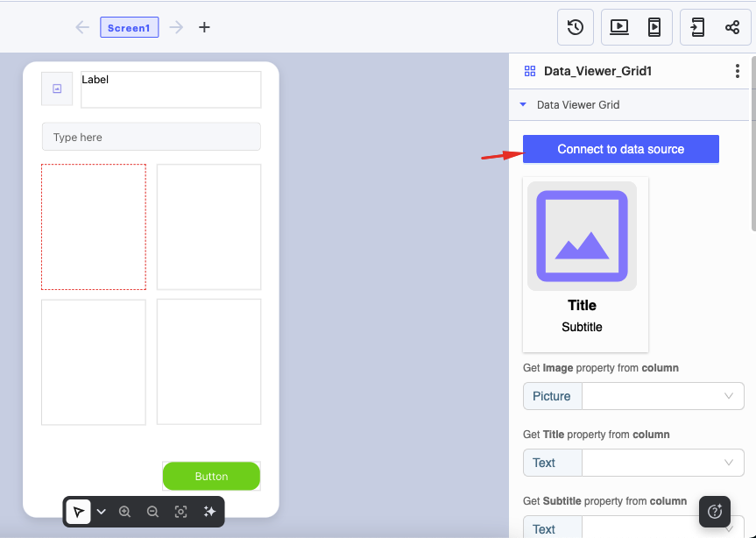
Task: Activate the fit-to-screen canvas icon
Action: click(180, 511)
